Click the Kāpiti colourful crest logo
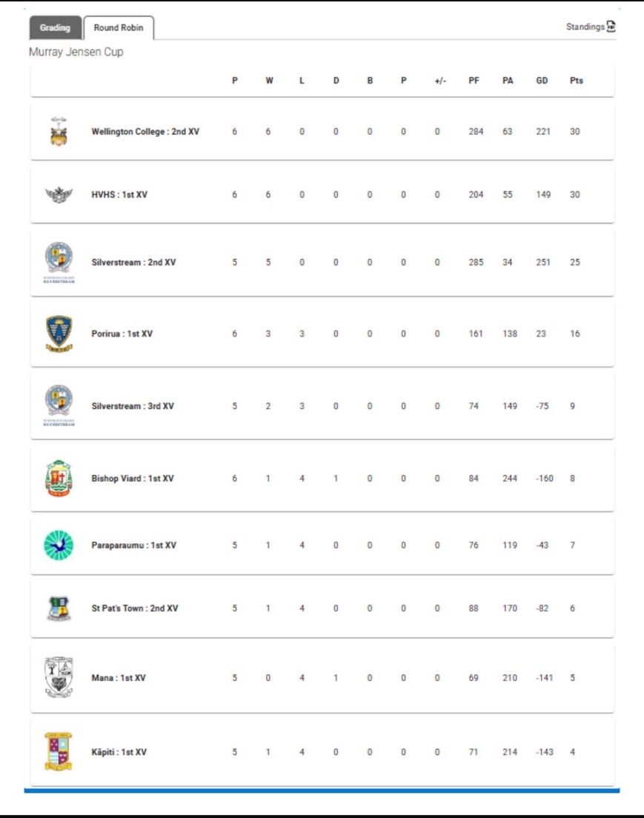 (59, 752)
